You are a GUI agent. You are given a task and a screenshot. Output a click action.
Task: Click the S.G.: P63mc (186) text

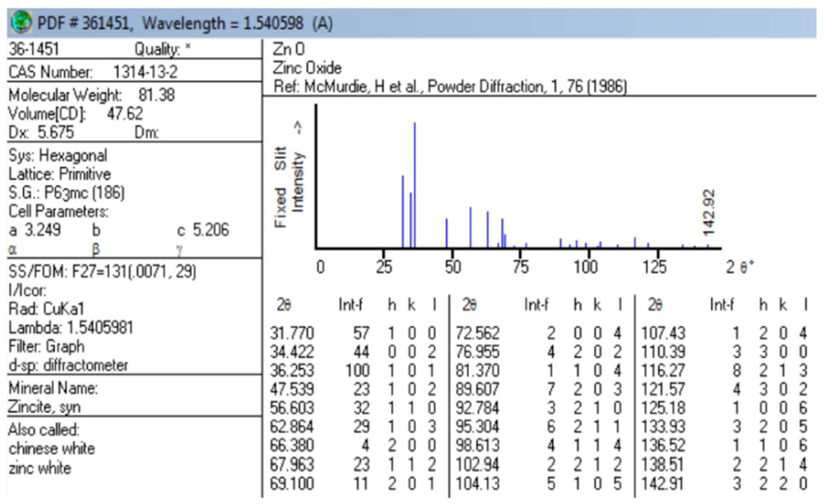click(66, 193)
